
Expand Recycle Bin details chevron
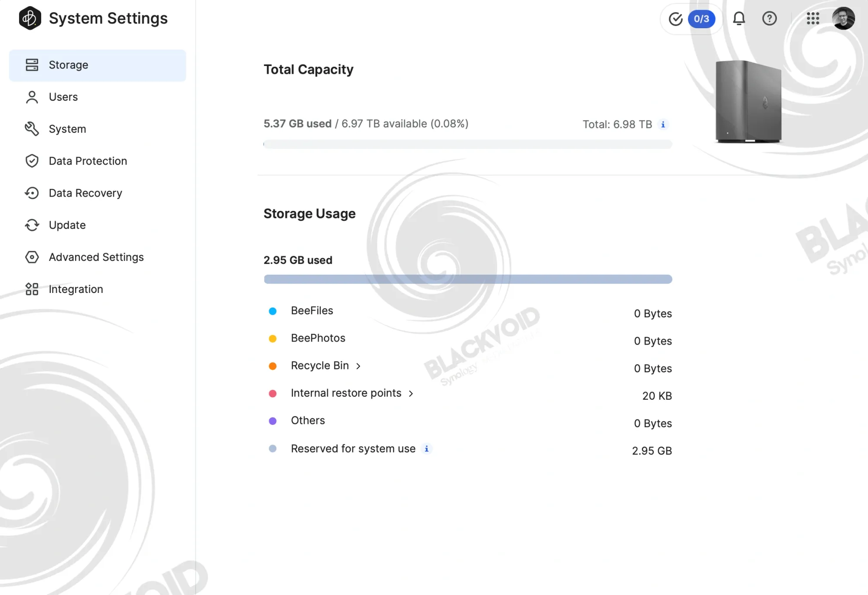(358, 366)
